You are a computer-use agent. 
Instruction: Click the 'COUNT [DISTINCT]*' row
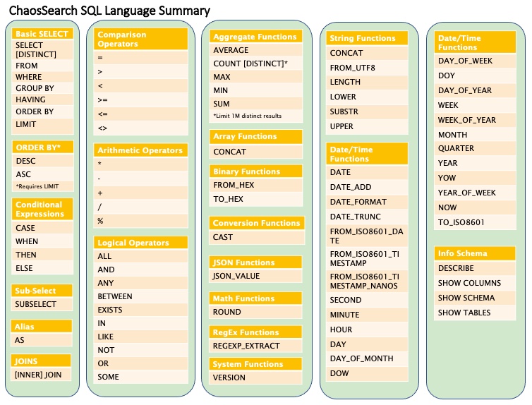pos(256,64)
